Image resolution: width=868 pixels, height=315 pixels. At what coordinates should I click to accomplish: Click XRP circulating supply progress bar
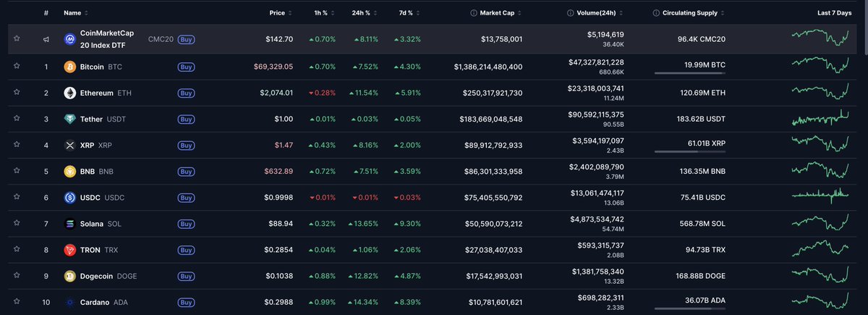689,151
